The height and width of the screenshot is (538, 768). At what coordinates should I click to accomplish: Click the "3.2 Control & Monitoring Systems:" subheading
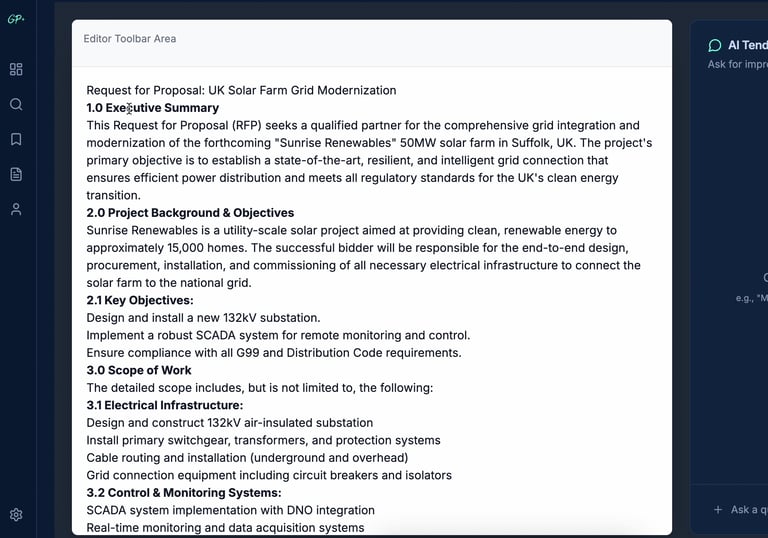tap(184, 493)
